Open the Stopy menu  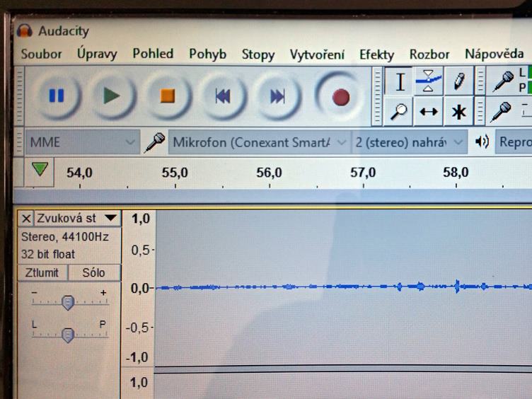click(x=258, y=54)
